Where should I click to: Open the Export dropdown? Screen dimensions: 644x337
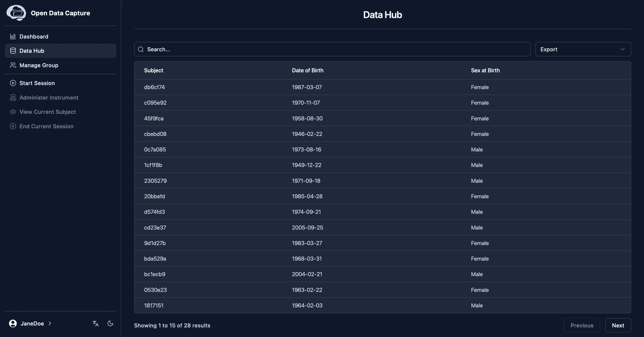click(583, 49)
